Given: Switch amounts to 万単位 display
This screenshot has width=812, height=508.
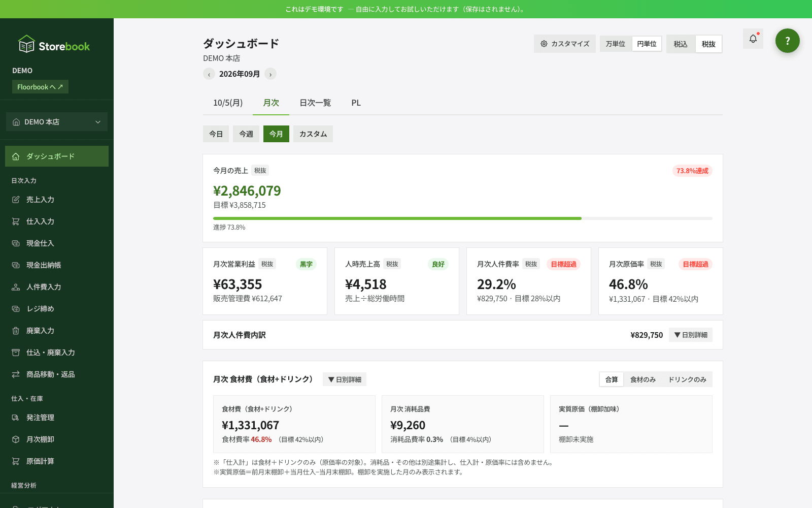Looking at the screenshot, I should [616, 44].
